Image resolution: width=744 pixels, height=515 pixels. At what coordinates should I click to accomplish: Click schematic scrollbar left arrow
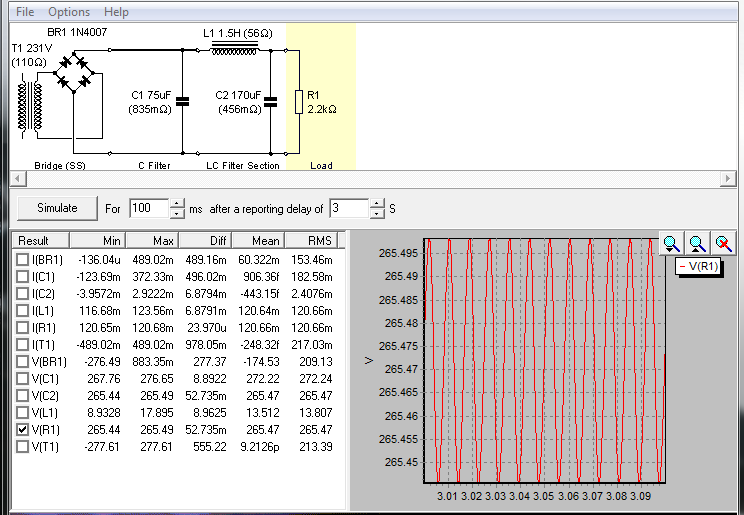tap(18, 179)
